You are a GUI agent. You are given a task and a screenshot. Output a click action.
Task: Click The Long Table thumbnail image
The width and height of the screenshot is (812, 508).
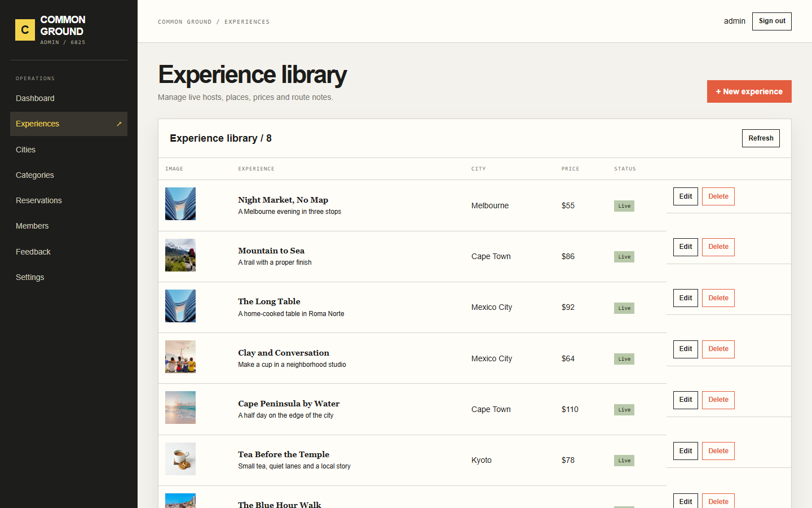point(180,306)
